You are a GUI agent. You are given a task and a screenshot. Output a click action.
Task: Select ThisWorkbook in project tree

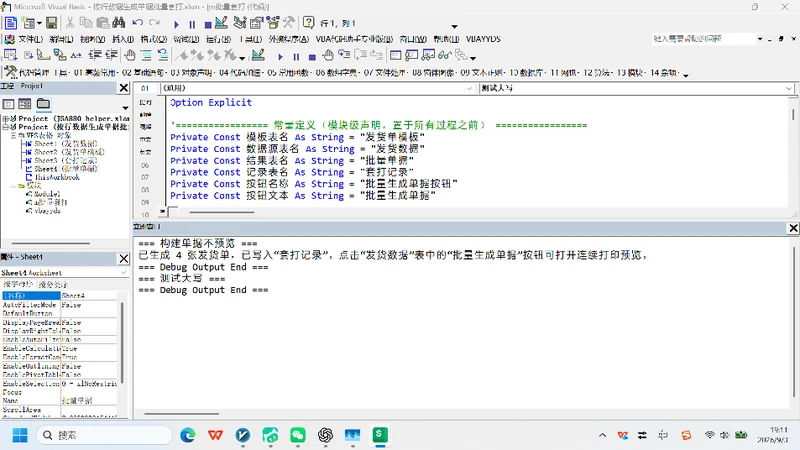coord(57,177)
